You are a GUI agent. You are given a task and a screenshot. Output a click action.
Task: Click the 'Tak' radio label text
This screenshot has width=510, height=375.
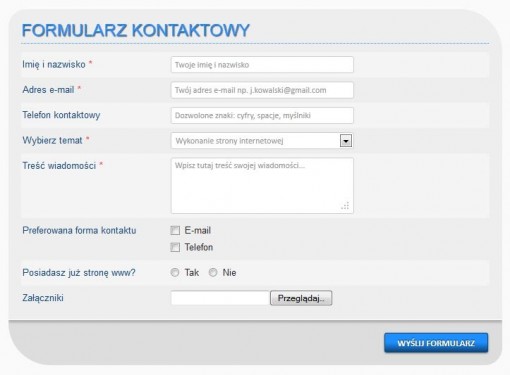(192, 273)
